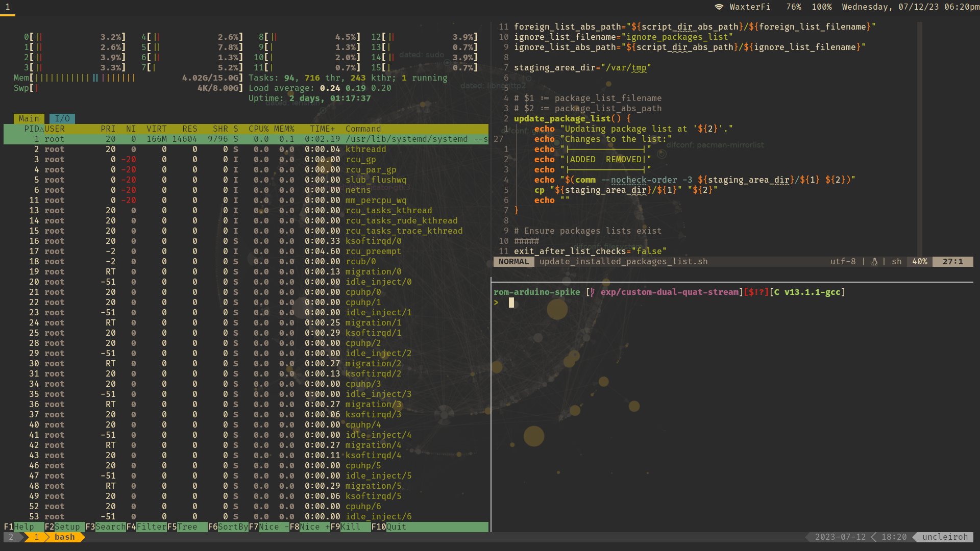This screenshot has height=551, width=980.
Task: Open htop Main tab
Action: [29, 119]
